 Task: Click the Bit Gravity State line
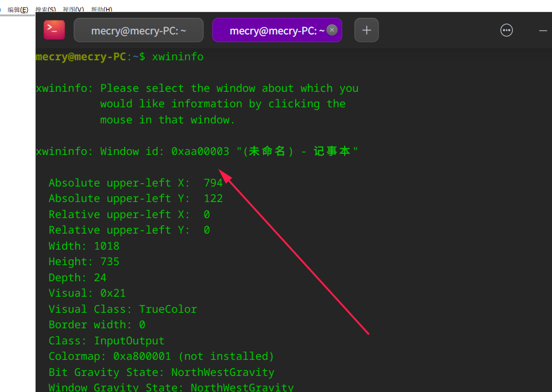(x=161, y=372)
